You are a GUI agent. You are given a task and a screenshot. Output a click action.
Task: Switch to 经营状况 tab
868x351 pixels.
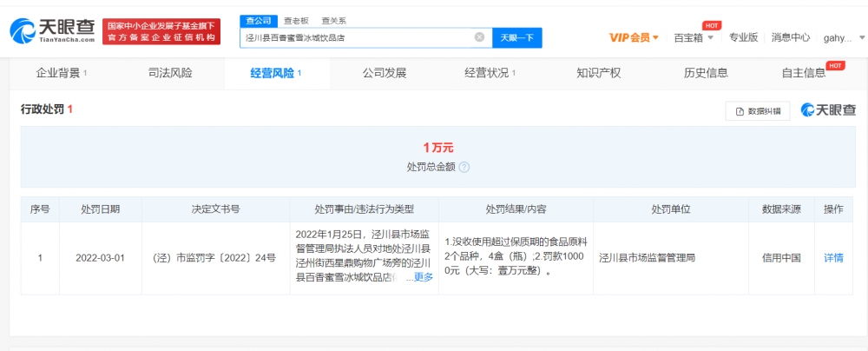[490, 73]
